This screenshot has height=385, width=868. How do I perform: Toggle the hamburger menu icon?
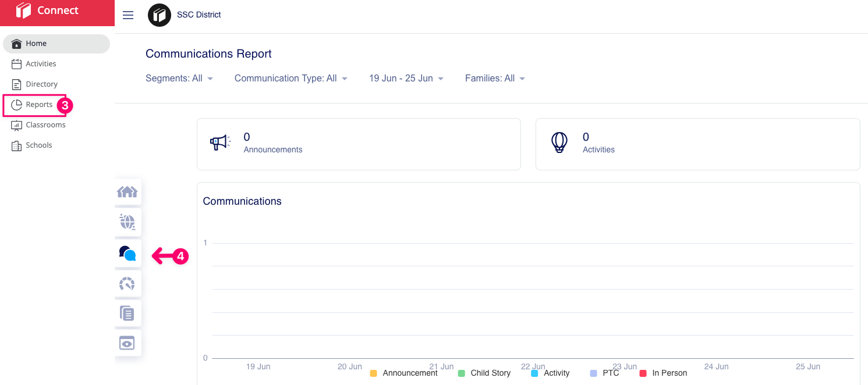tap(128, 15)
